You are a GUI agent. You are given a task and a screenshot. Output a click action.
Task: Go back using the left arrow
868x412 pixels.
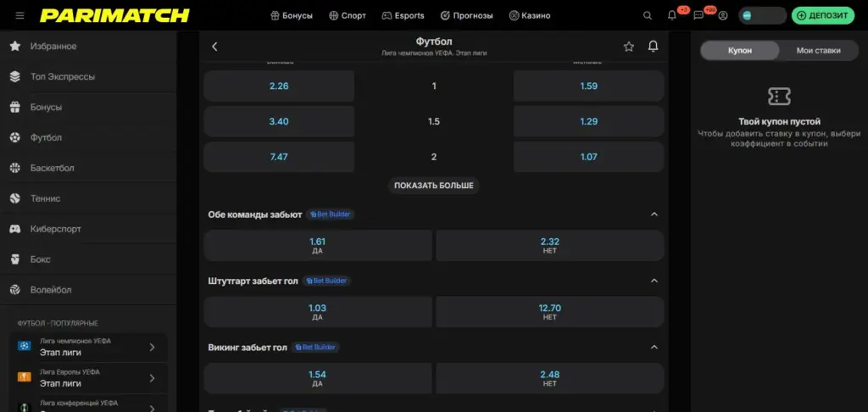214,47
